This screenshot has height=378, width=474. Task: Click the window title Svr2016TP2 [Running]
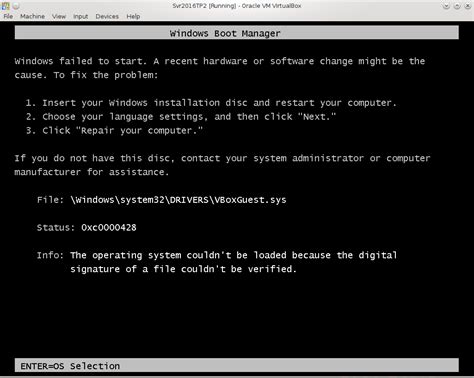[237, 6]
